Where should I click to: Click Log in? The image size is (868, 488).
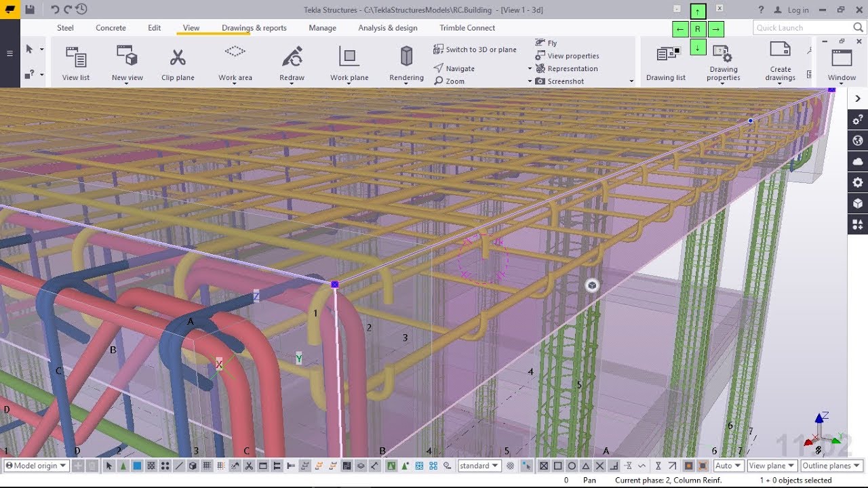click(792, 9)
